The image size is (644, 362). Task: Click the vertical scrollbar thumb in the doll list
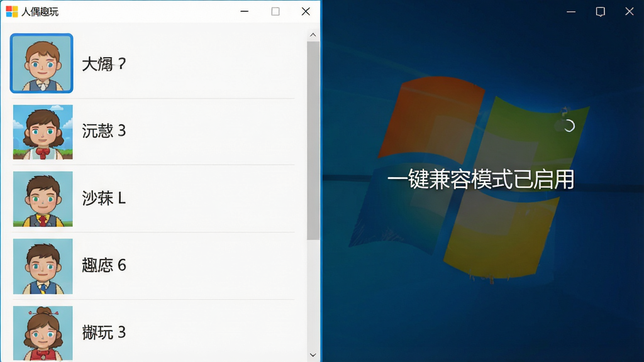[313, 140]
